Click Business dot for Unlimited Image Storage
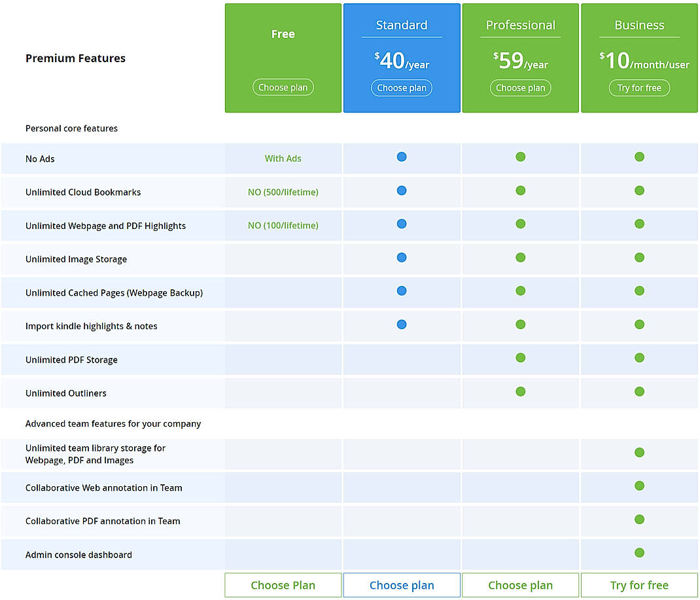This screenshot has width=700, height=600. point(639,258)
